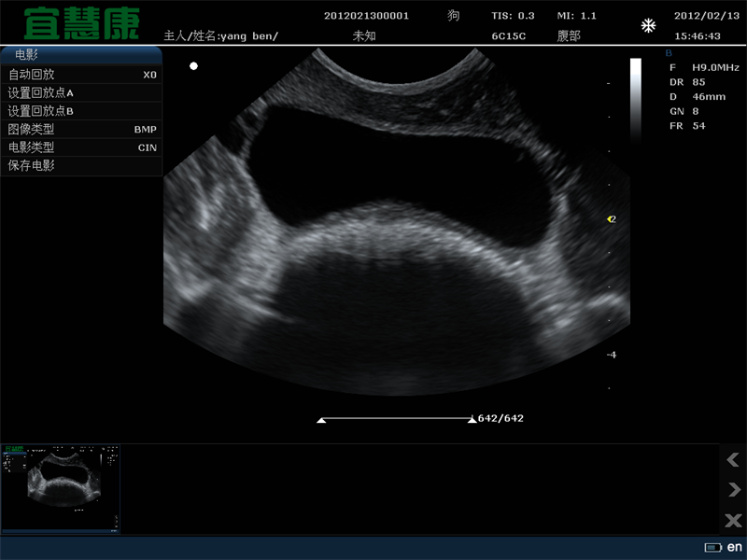Click the next thumbnail arrow
Image resolution: width=747 pixels, height=560 pixels.
click(734, 489)
